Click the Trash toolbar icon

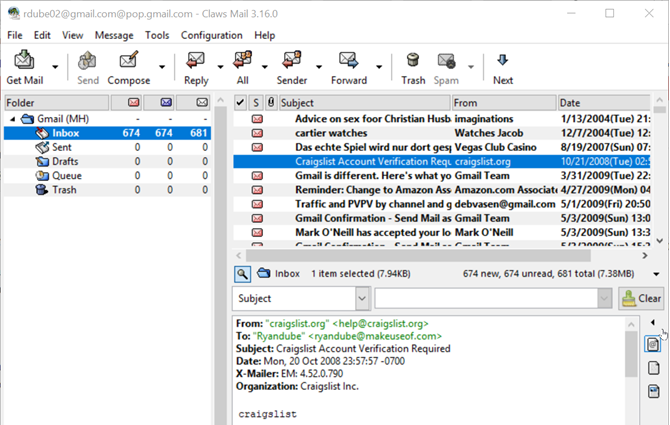click(413, 60)
